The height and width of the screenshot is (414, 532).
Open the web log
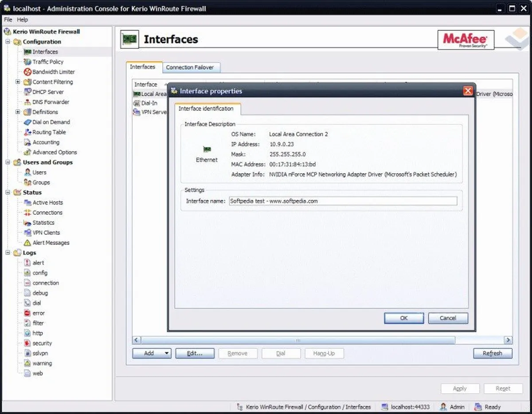[x=38, y=374]
